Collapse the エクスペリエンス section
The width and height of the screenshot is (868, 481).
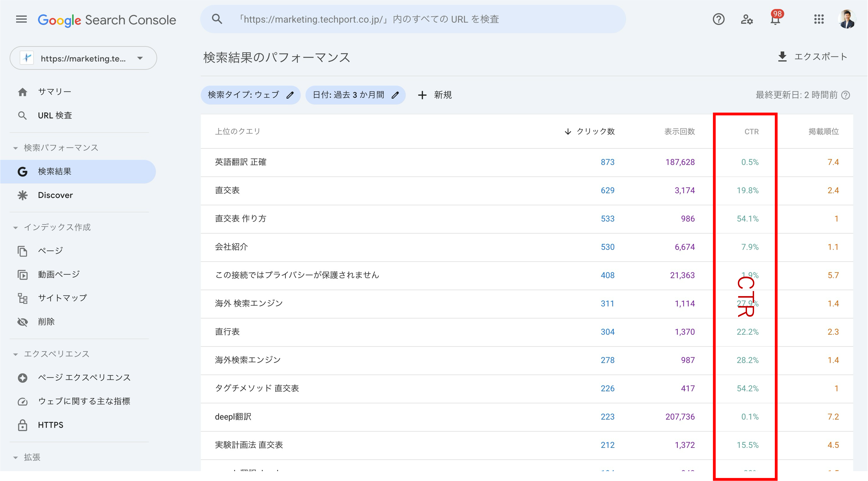click(x=15, y=354)
